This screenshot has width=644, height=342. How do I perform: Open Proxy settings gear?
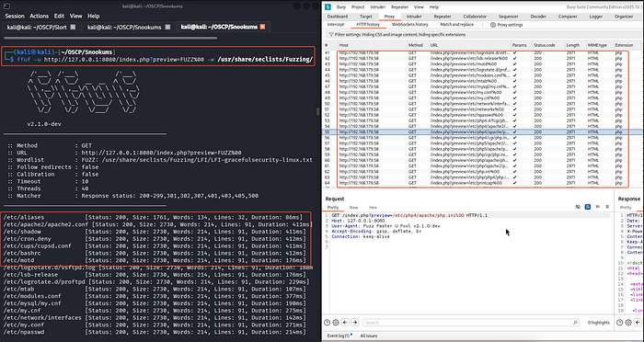point(493,25)
